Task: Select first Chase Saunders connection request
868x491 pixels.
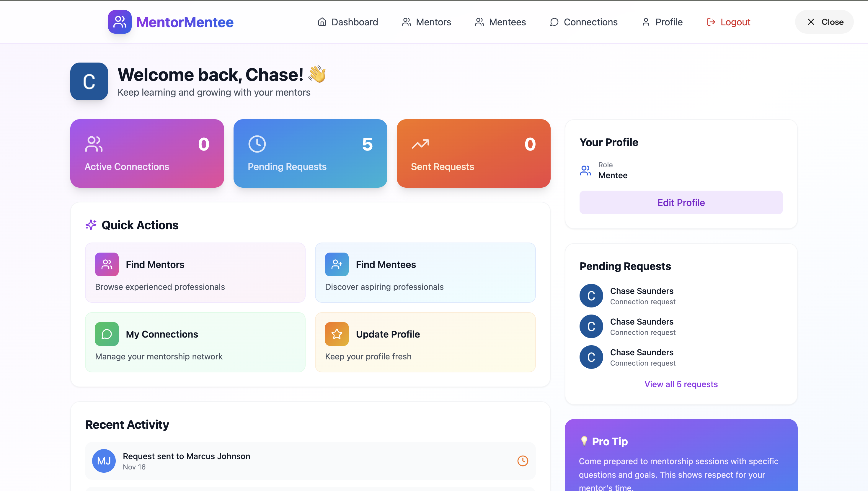Action: pos(641,295)
